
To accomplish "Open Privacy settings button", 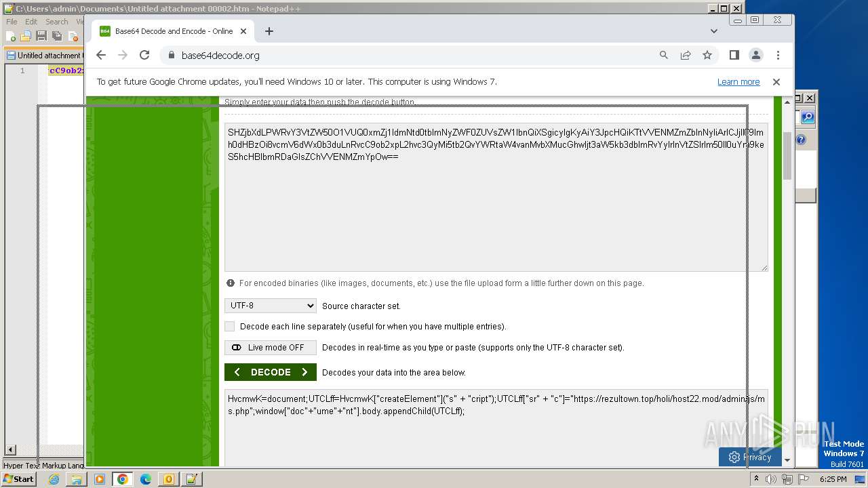I will (750, 457).
